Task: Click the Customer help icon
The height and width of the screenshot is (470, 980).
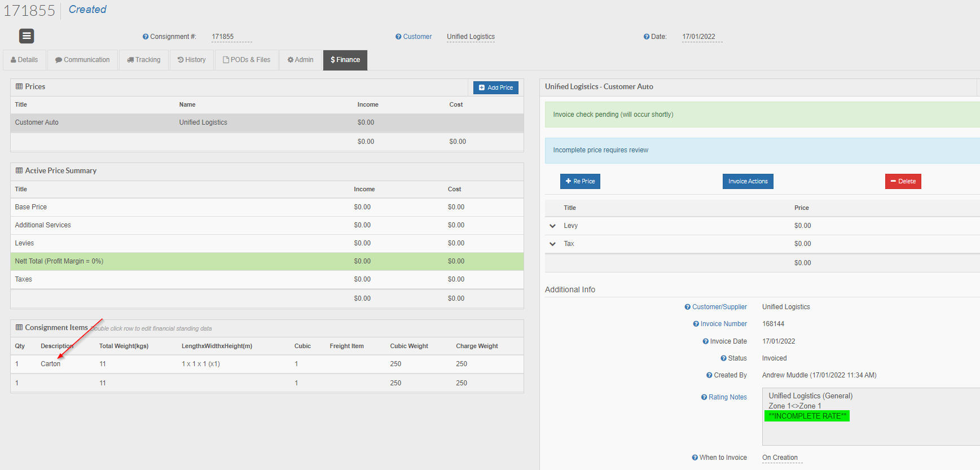Action: coord(398,37)
